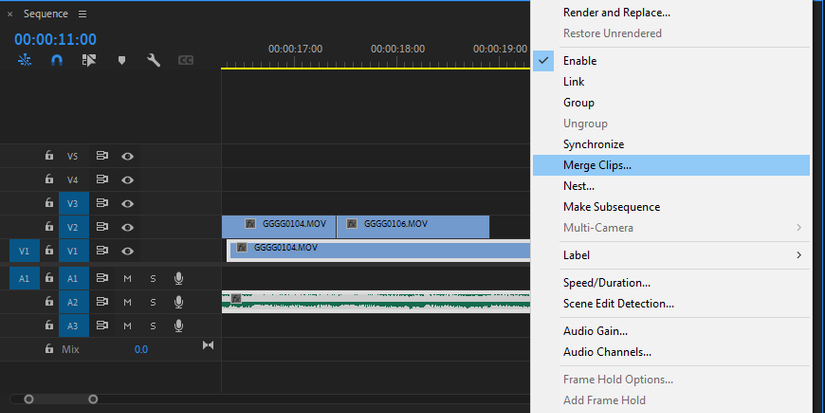Toggle the Snap magnet icon in timeline
825x413 pixels.
click(x=57, y=60)
